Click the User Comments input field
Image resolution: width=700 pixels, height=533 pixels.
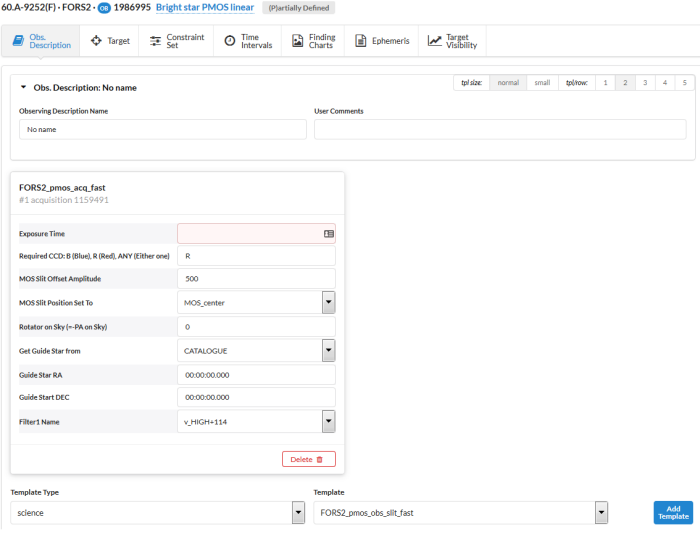[500, 129]
